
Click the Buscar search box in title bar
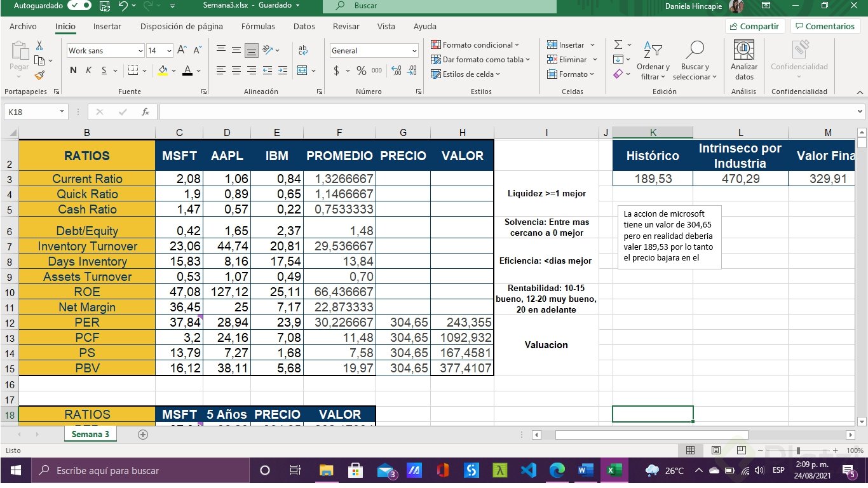[x=440, y=6]
